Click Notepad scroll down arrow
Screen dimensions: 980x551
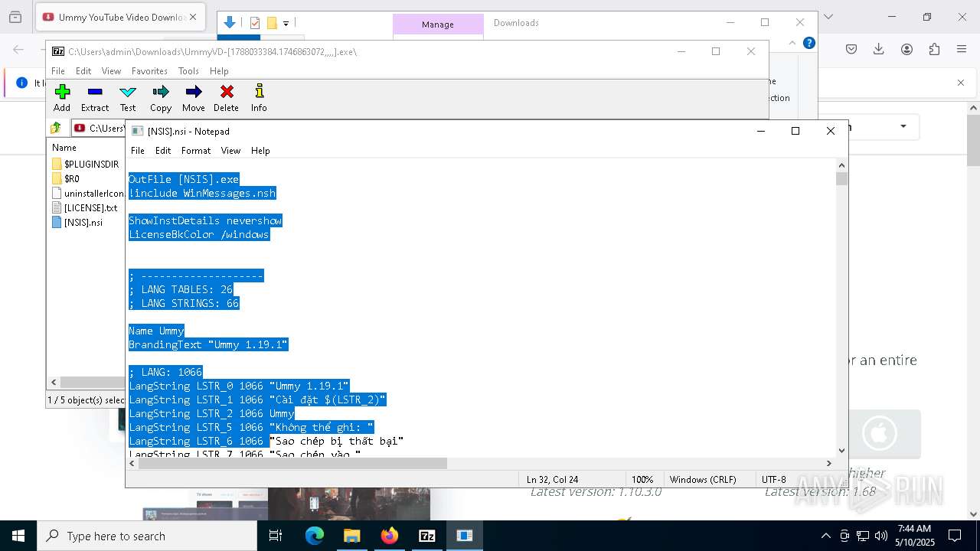842,451
